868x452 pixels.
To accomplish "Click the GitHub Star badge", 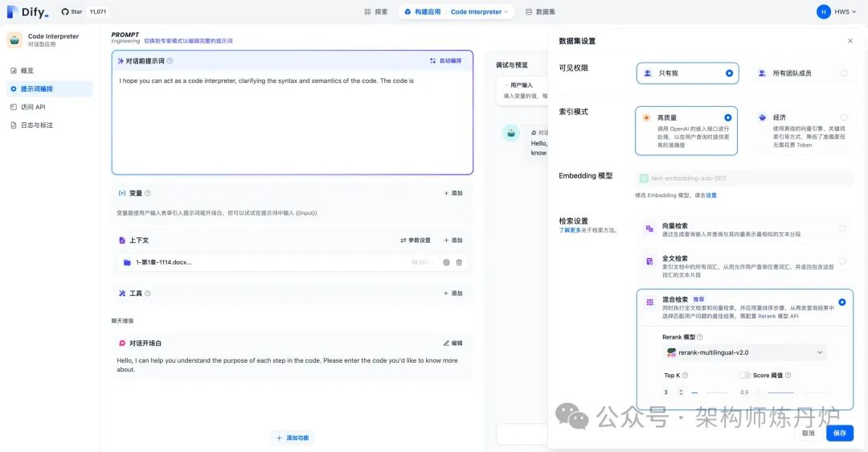I will 72,12.
